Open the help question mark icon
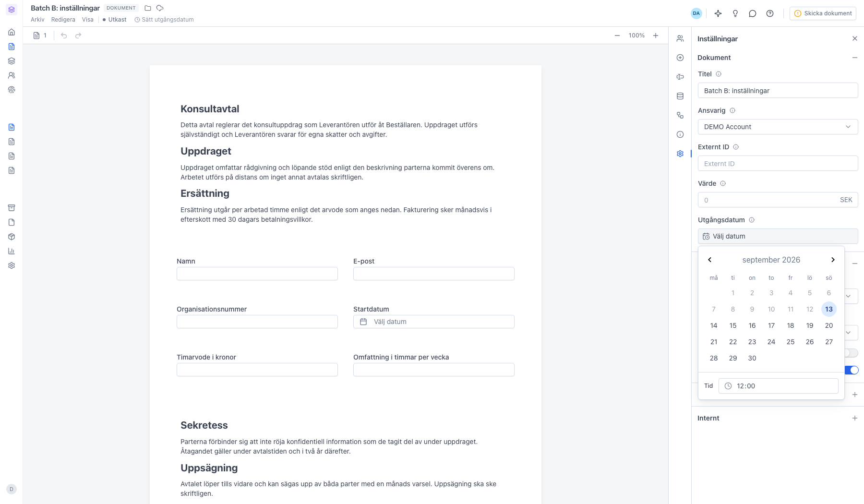The image size is (864, 504). 770,13
